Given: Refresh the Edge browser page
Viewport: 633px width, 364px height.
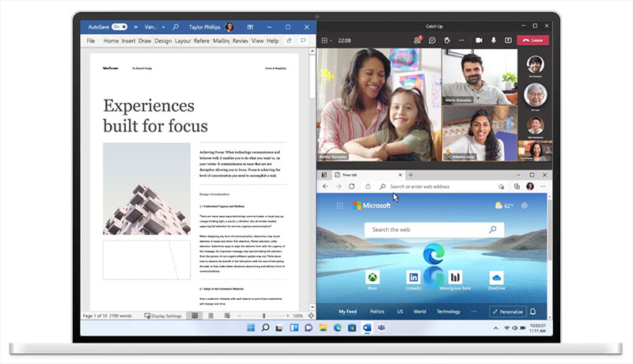Looking at the screenshot, I should pyautogui.click(x=352, y=186).
